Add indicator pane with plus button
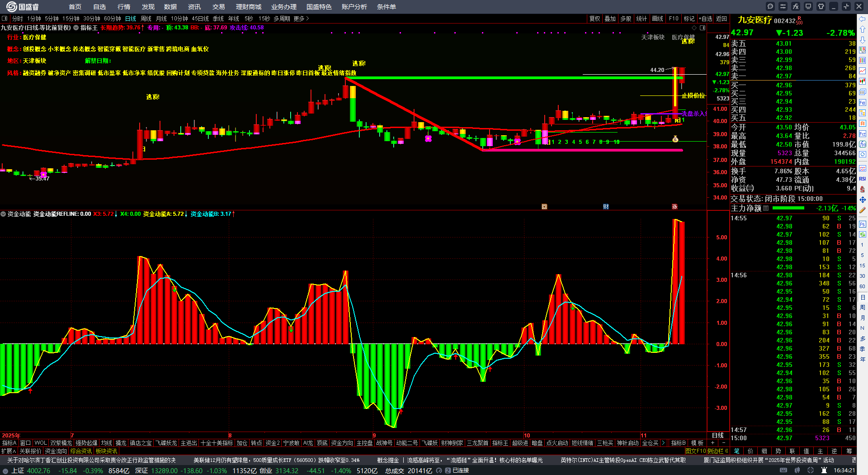This screenshot has height=475, width=868. tap(713, 443)
